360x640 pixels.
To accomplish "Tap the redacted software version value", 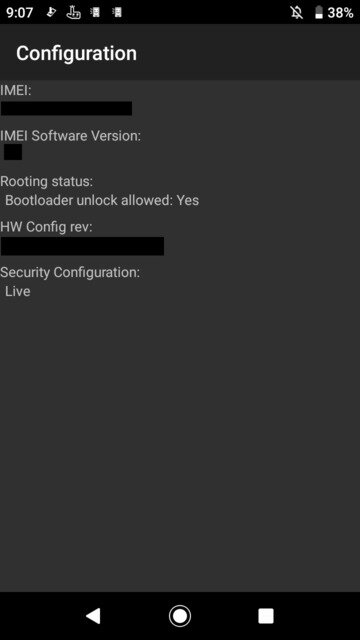I will [x=13, y=152].
